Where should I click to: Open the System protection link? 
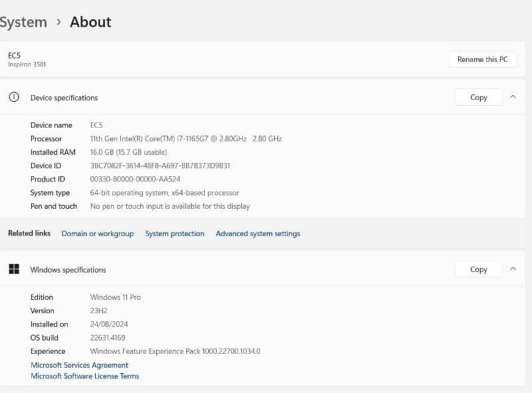pos(174,233)
